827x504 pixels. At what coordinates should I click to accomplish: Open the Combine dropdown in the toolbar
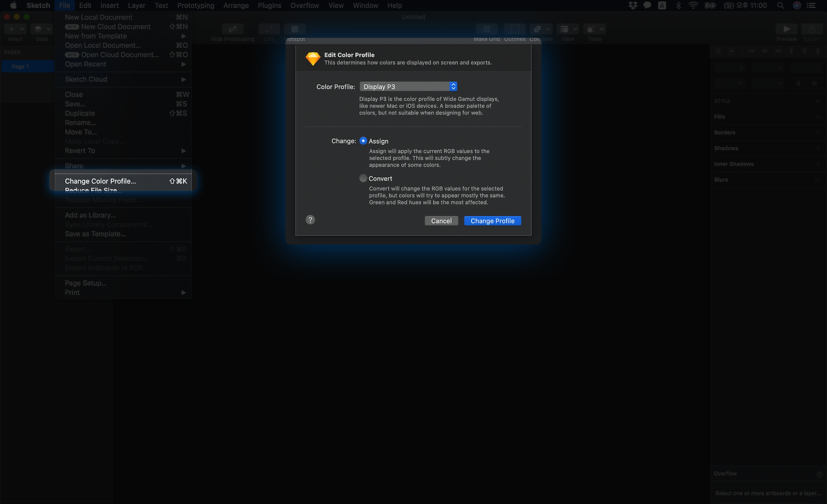(x=541, y=29)
